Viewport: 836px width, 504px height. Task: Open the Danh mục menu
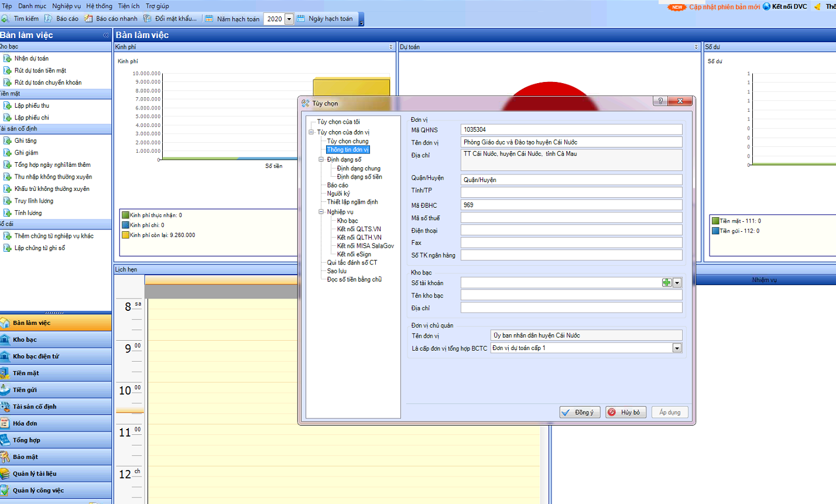32,6
